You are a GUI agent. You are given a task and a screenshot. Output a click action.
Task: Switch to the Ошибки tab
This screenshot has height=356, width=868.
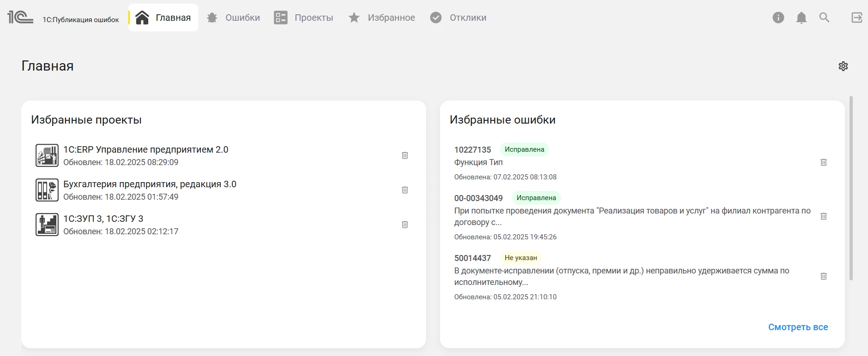[x=234, y=18]
